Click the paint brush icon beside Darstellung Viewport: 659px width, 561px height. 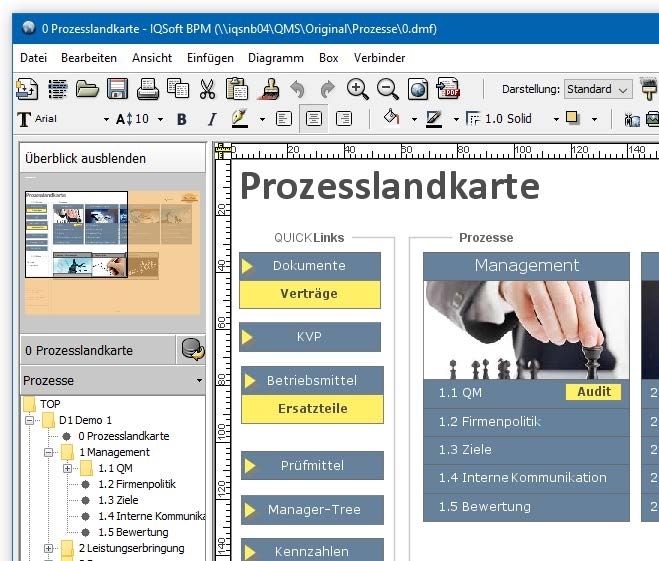[x=648, y=89]
